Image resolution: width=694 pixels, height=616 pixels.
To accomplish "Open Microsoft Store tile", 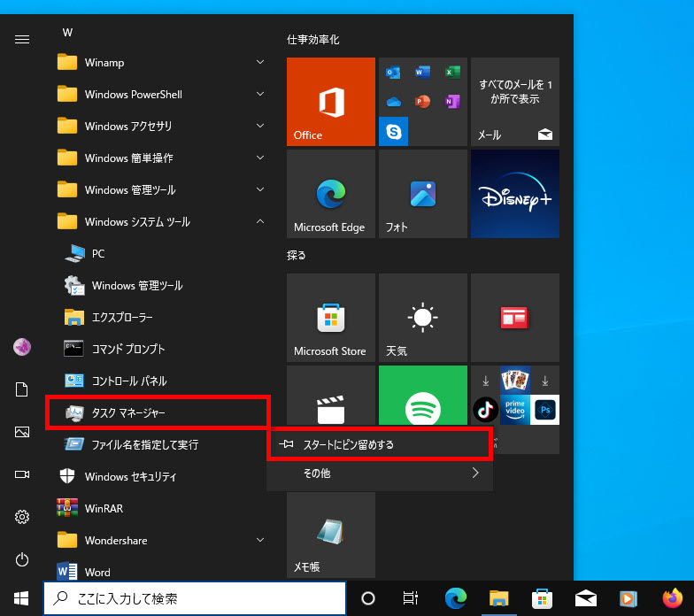I will pyautogui.click(x=331, y=317).
